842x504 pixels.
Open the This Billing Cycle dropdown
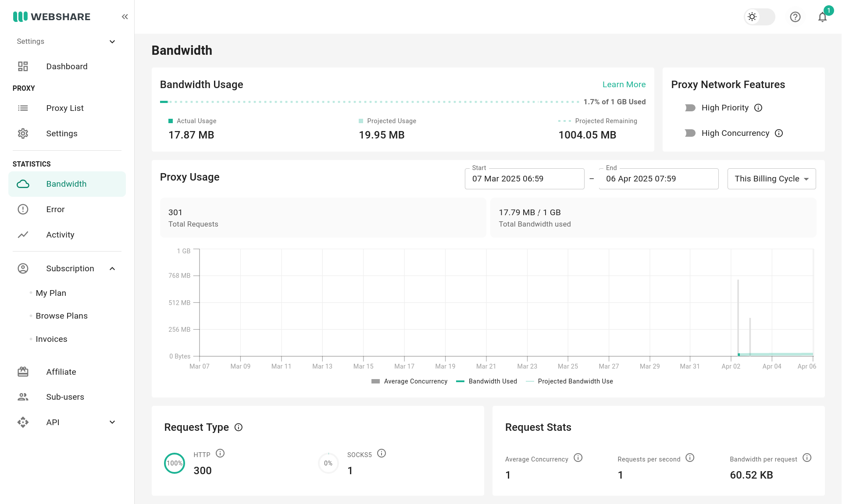click(771, 179)
